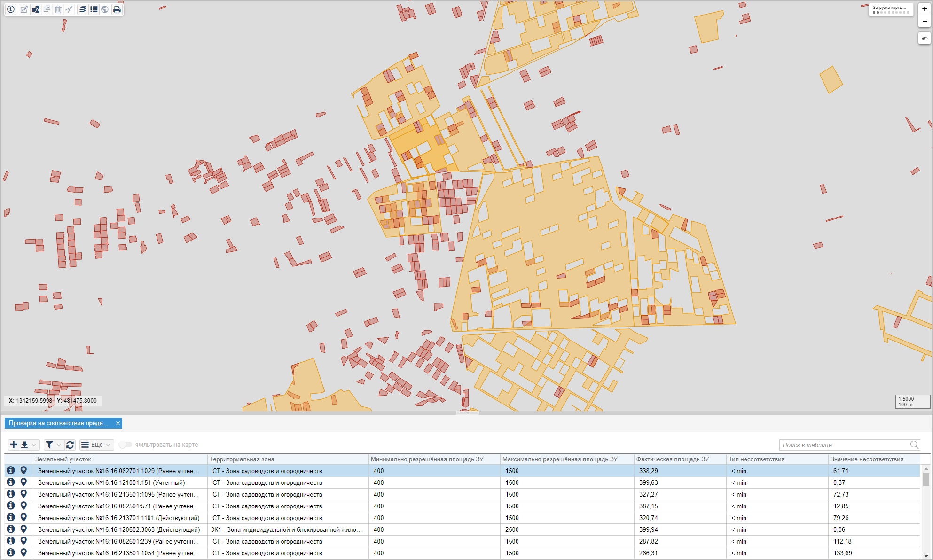This screenshot has height=560, width=933.
Task: Activate the ruler measure tool
Action: pyautogui.click(x=925, y=39)
